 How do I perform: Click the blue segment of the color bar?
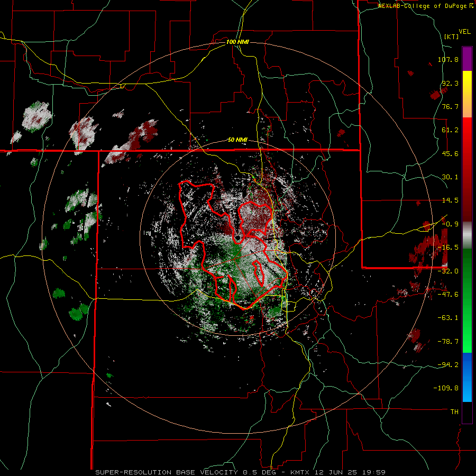pos(467,377)
